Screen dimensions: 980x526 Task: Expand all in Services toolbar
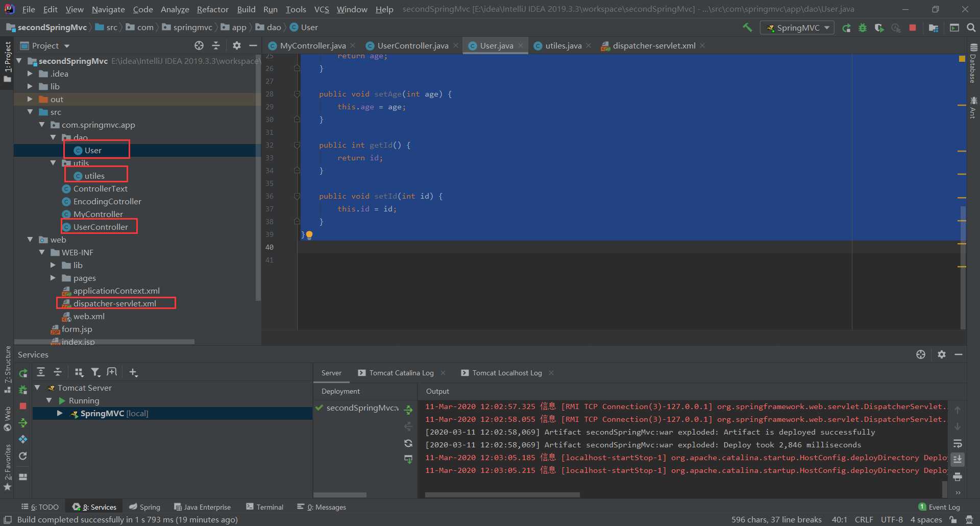pos(41,372)
